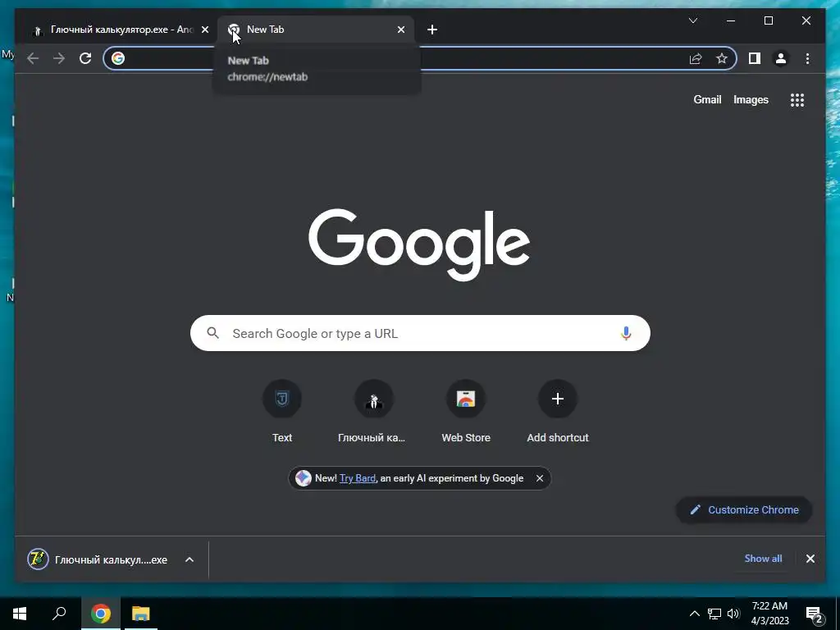
Task: Open Gmail link
Action: [x=707, y=99]
